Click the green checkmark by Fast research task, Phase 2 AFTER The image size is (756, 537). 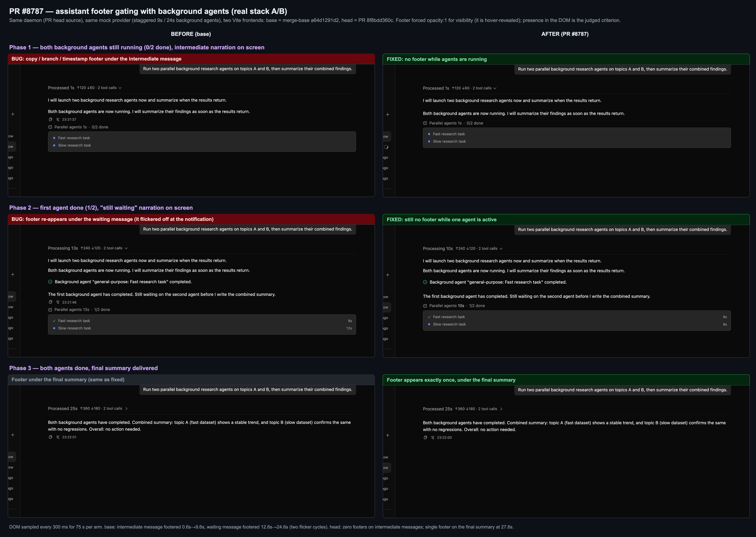tap(429, 317)
